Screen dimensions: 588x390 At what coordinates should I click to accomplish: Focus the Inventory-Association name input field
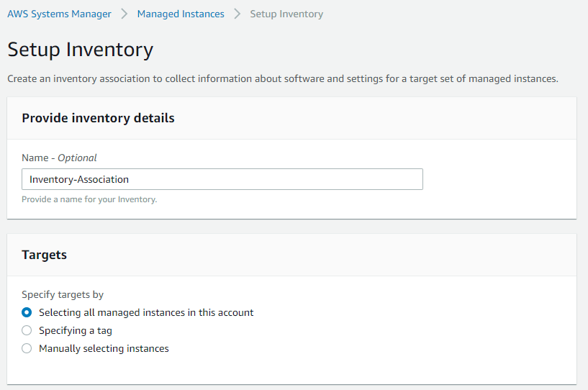point(222,179)
